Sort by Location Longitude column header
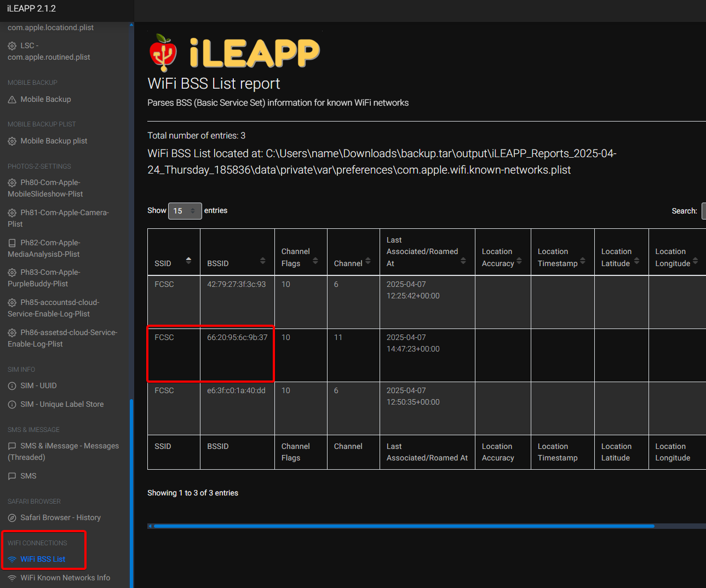The image size is (706, 588). click(x=677, y=252)
